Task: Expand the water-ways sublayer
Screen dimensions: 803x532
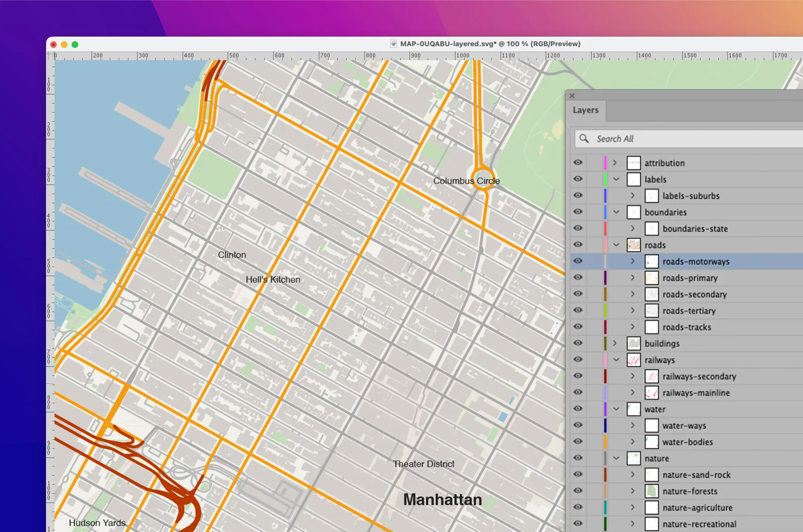Action: pos(633,426)
